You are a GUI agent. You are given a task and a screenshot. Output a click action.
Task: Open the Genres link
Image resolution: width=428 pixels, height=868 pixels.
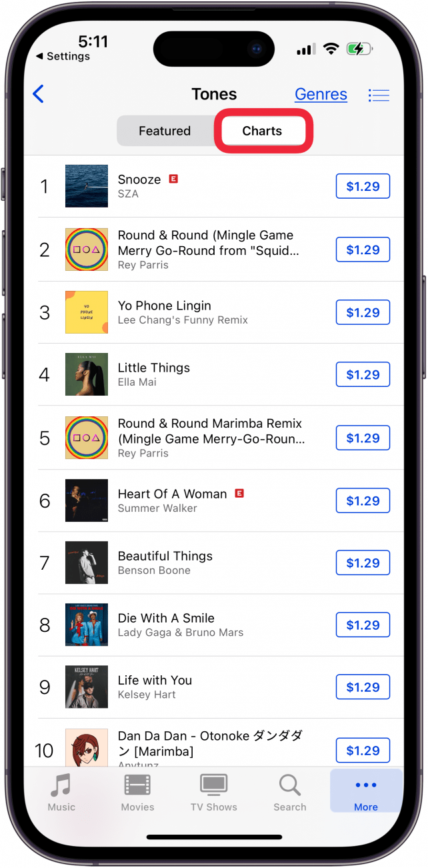pos(321,95)
